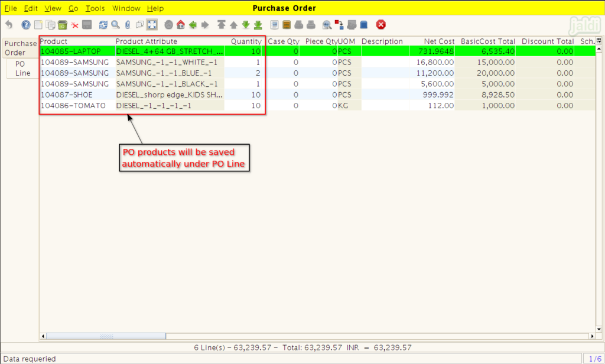Sort by the Product Attribute column header
The width and height of the screenshot is (605, 364).
[170, 41]
